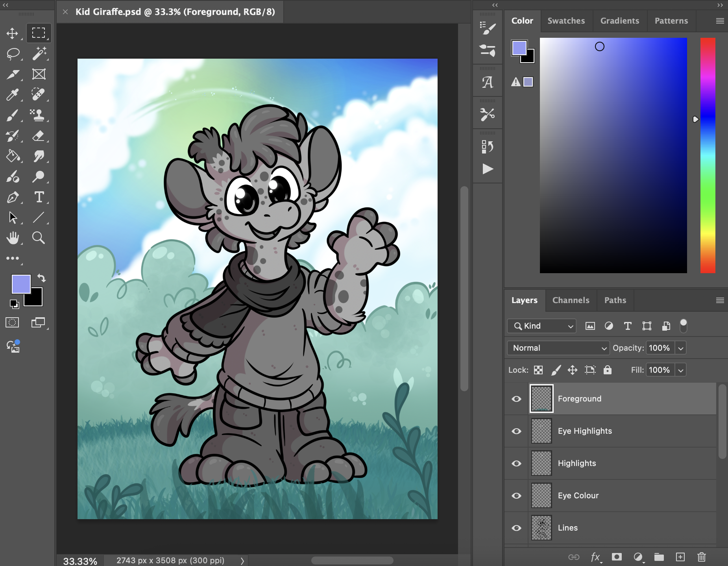
Task: Open the Kind filter dropdown
Action: tap(542, 326)
